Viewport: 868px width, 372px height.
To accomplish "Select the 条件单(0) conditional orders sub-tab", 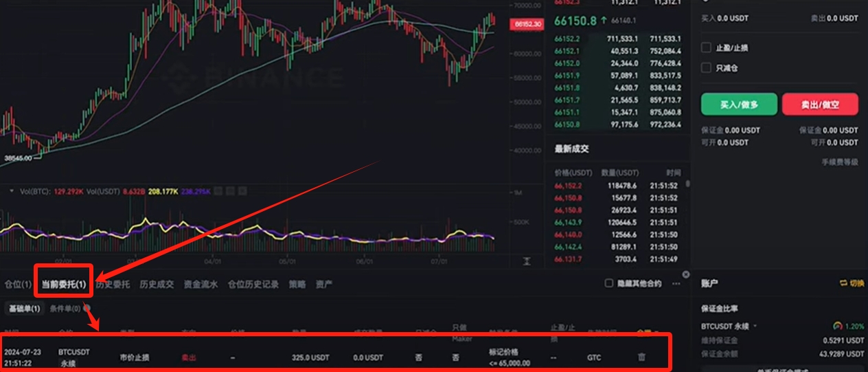I will [x=65, y=309].
